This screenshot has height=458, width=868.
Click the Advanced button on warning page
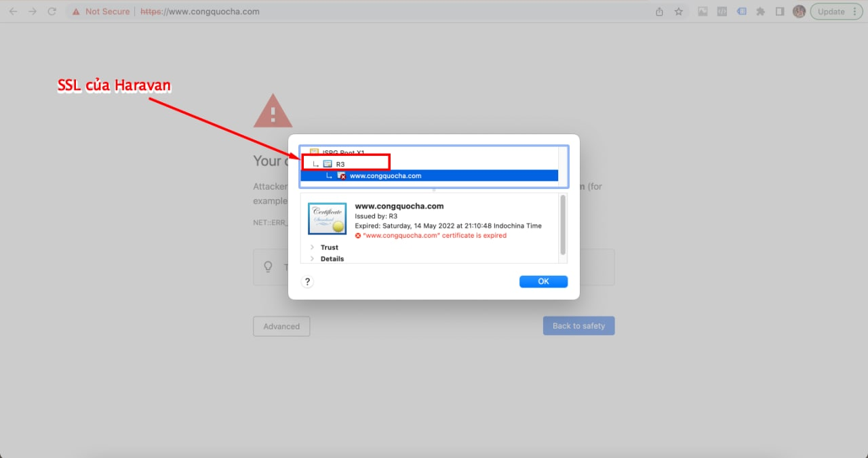click(x=281, y=326)
